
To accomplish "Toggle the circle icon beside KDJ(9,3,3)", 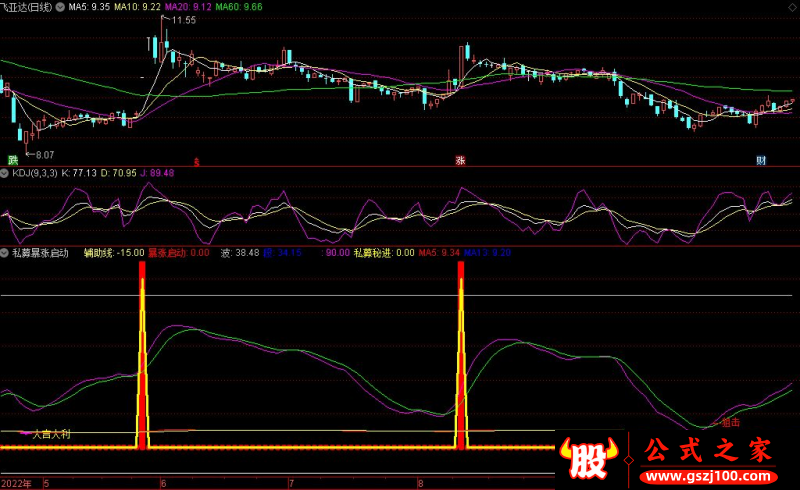I will click(x=5, y=173).
